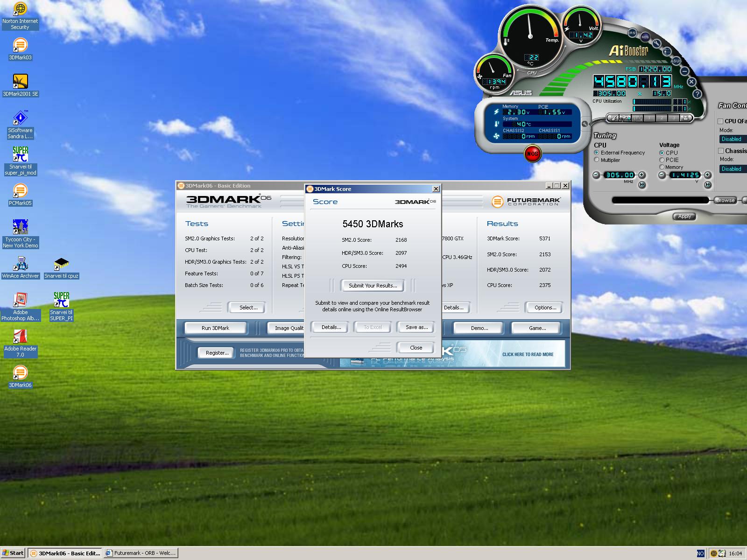
Task: Select the CPU voltage radio button
Action: 662,153
